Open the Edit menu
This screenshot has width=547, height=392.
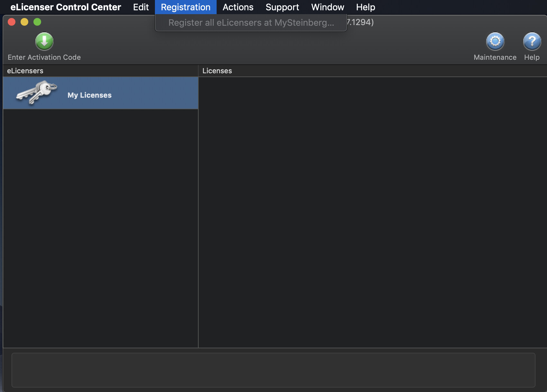(x=140, y=7)
